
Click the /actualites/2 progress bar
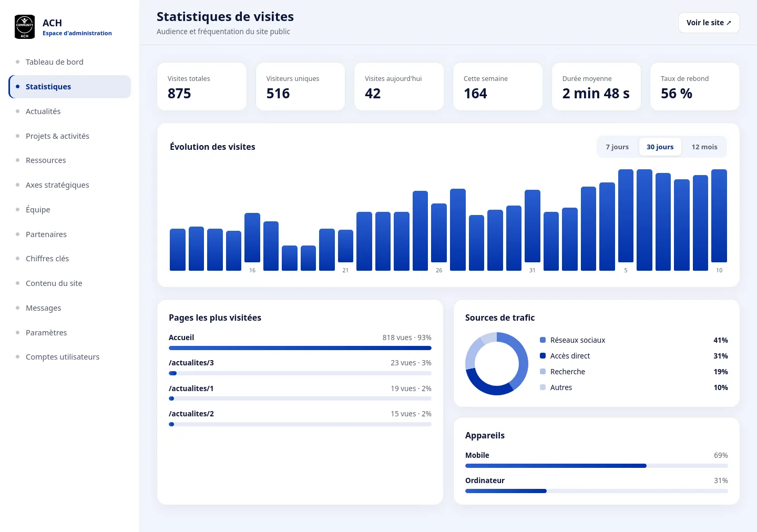coord(300,424)
